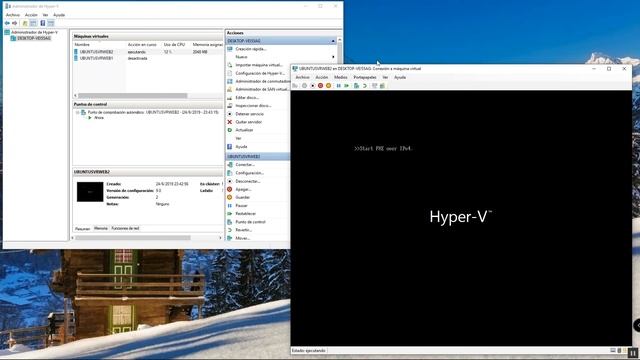The height and width of the screenshot is (360, 640).
Task: Click the Share icon at VM toolbar end
Action: [382, 86]
